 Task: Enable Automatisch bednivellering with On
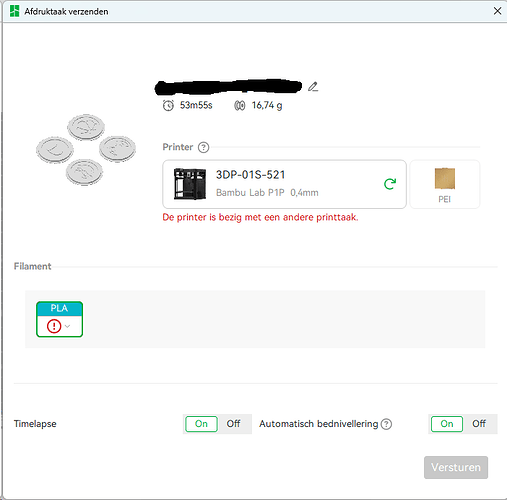[447, 424]
